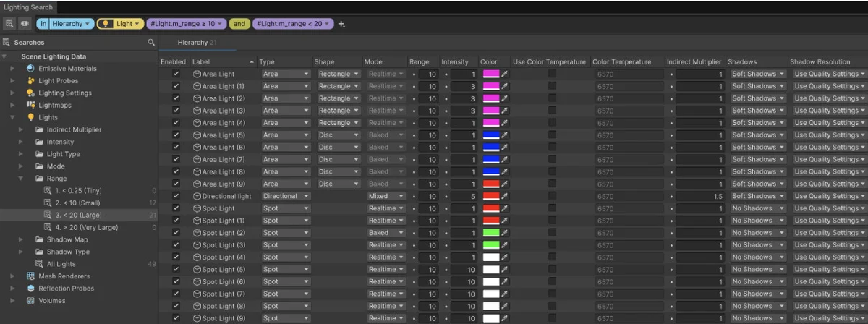Click the cube icon of Directional light row
The image size is (868, 324).
point(197,196)
